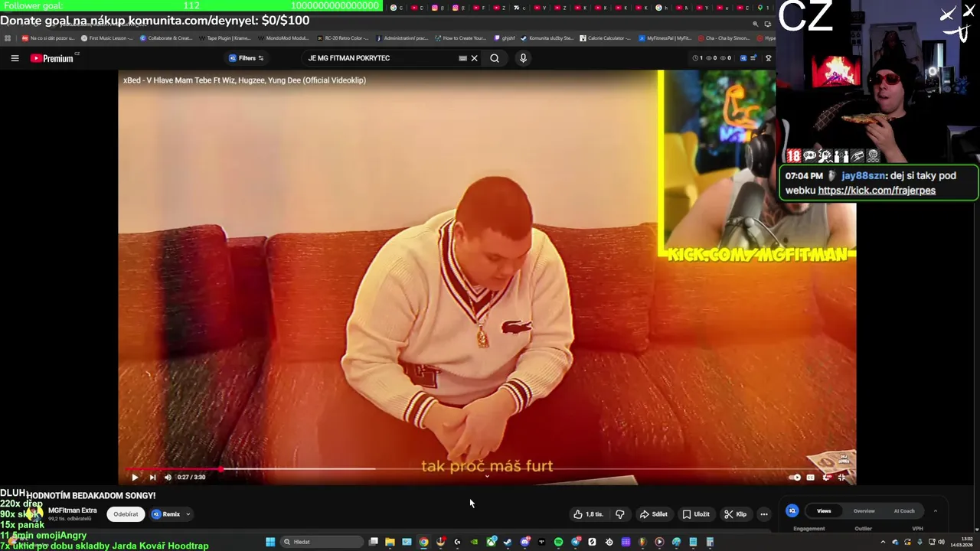980x551 pixels.
Task: Show hidden tray icons with the chevron
Action: [x=883, y=542]
